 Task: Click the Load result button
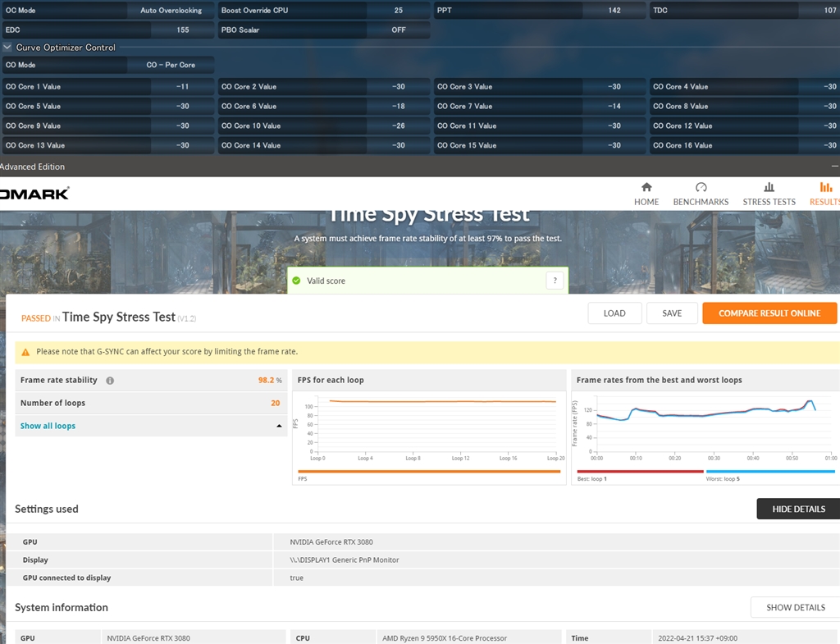pyautogui.click(x=614, y=313)
